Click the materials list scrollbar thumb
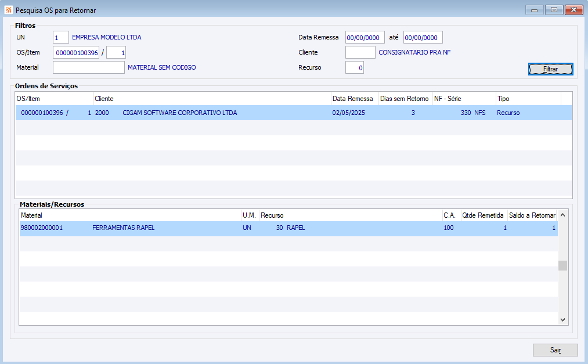Image resolution: width=588 pixels, height=364 pixels. coord(562,265)
